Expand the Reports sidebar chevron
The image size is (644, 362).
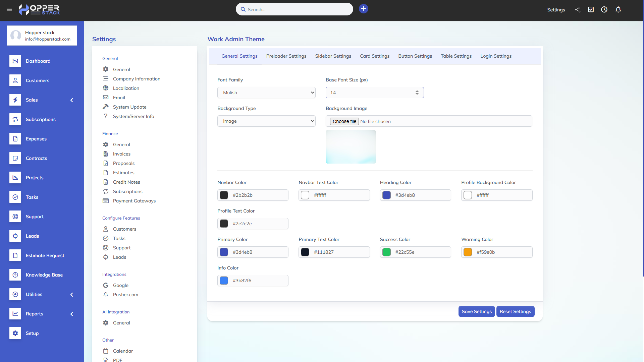point(71,314)
